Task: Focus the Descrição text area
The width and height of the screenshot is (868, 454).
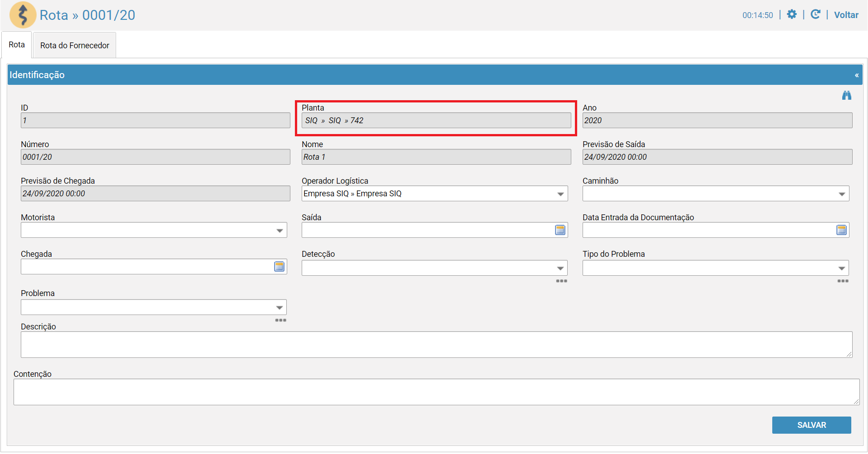Action: coord(436,345)
